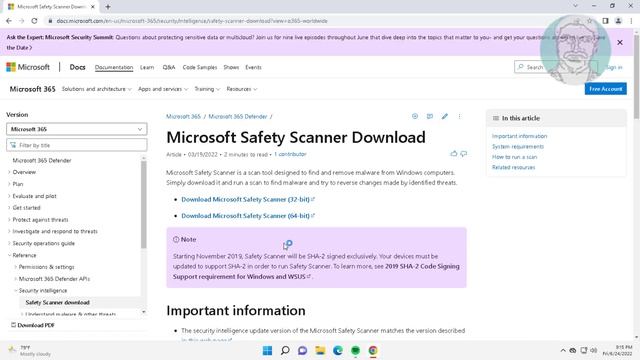Viewport: 640px width, 360px height.
Task: Click the Free Account button
Action: (x=605, y=89)
